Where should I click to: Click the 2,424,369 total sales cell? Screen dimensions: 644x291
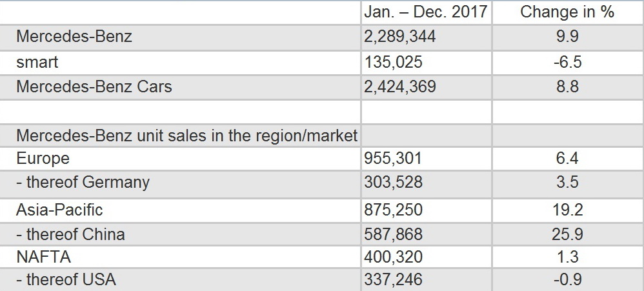399,87
